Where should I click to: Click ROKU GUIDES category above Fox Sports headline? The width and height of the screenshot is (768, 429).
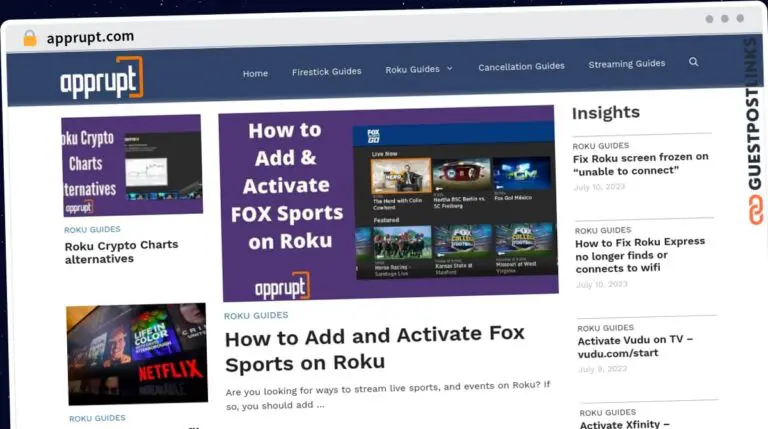click(x=255, y=316)
